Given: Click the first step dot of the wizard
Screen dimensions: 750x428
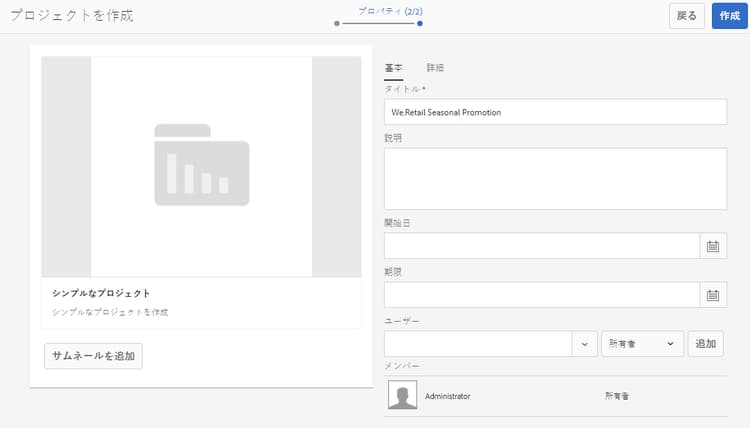Looking at the screenshot, I should tap(337, 23).
